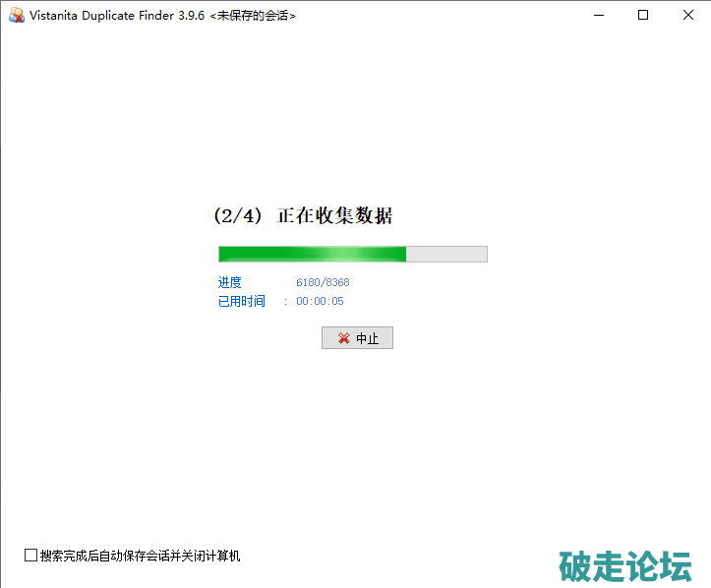Click the 进度 label
The height and width of the screenshot is (588, 711).
point(229,282)
